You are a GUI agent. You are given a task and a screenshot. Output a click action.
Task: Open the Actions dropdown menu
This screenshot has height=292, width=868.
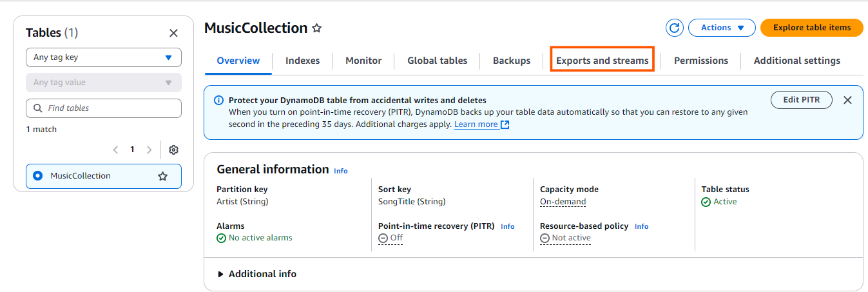[722, 28]
